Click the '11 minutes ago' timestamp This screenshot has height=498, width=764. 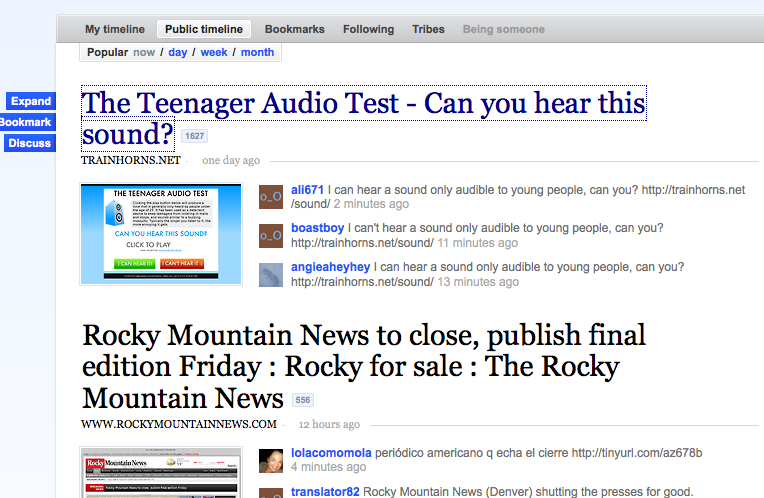pyautogui.click(x=478, y=243)
